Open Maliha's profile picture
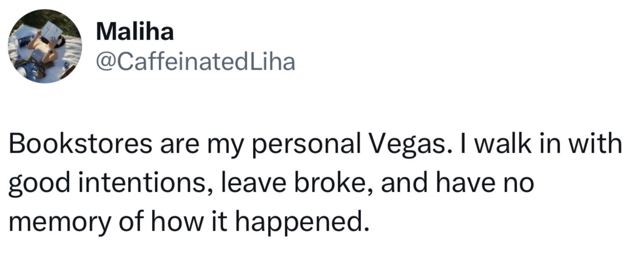Screen dimensions: 644x266 [45, 46]
